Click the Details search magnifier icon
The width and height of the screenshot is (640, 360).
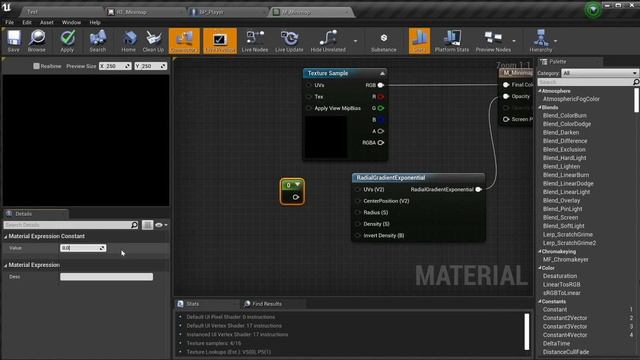[x=134, y=225]
